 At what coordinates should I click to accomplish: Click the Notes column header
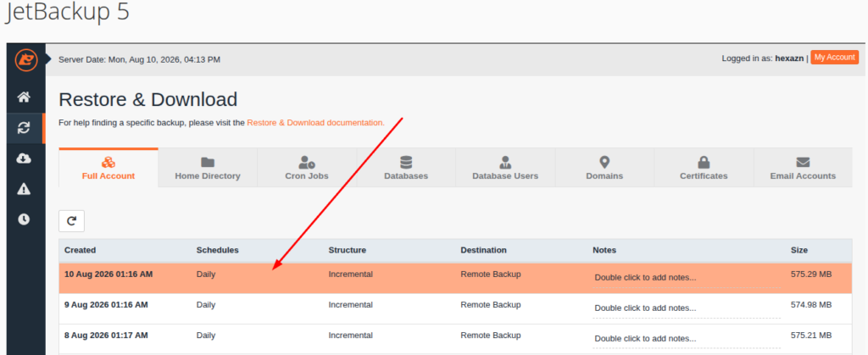604,250
